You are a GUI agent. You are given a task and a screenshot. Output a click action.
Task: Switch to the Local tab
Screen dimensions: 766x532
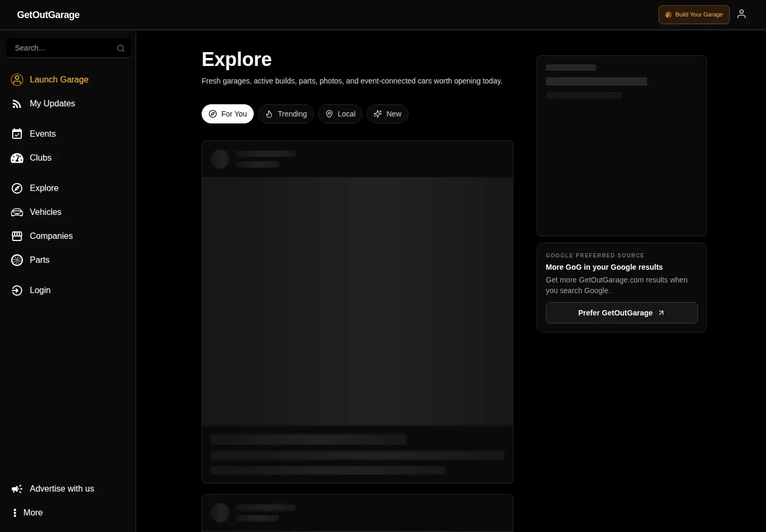pyautogui.click(x=340, y=114)
